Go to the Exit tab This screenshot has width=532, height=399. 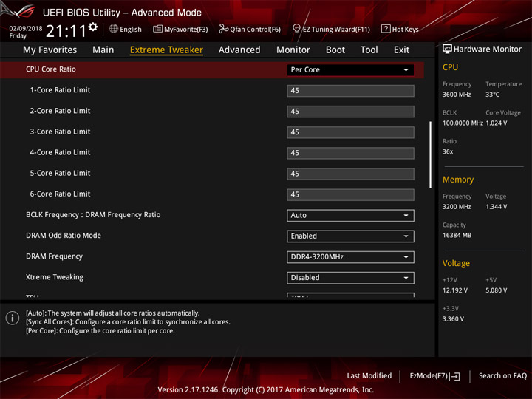(x=401, y=50)
